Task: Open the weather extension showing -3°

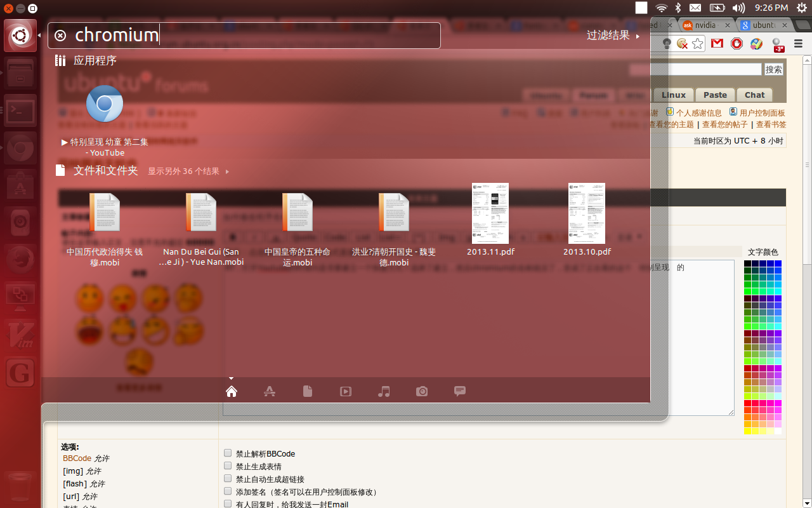Action: (778, 44)
